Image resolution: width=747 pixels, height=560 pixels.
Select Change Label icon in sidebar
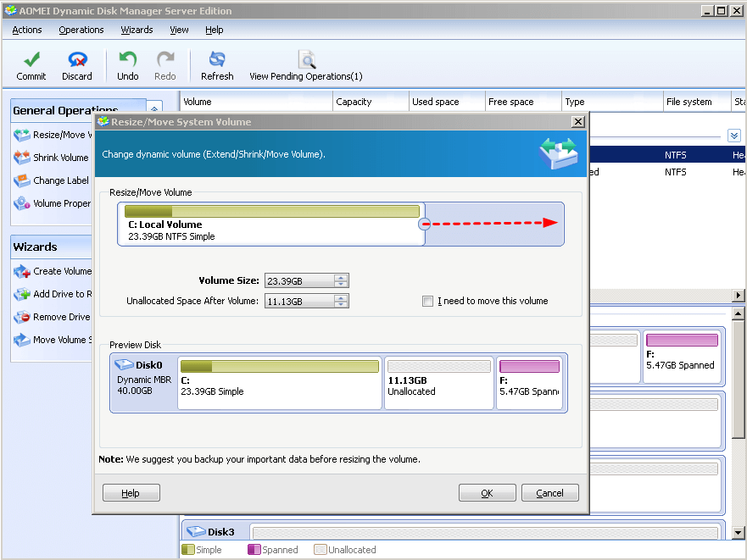22,180
